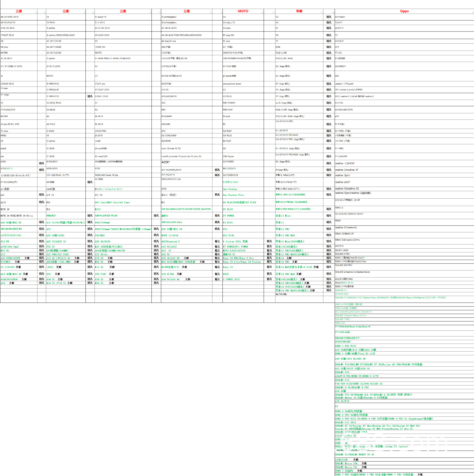Click the S9-PLUS cell

tap(66, 23)
